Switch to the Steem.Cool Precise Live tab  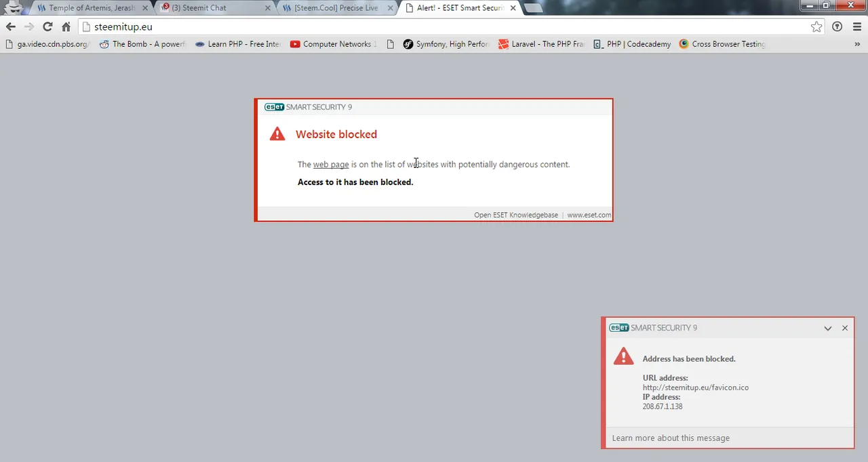(x=336, y=8)
